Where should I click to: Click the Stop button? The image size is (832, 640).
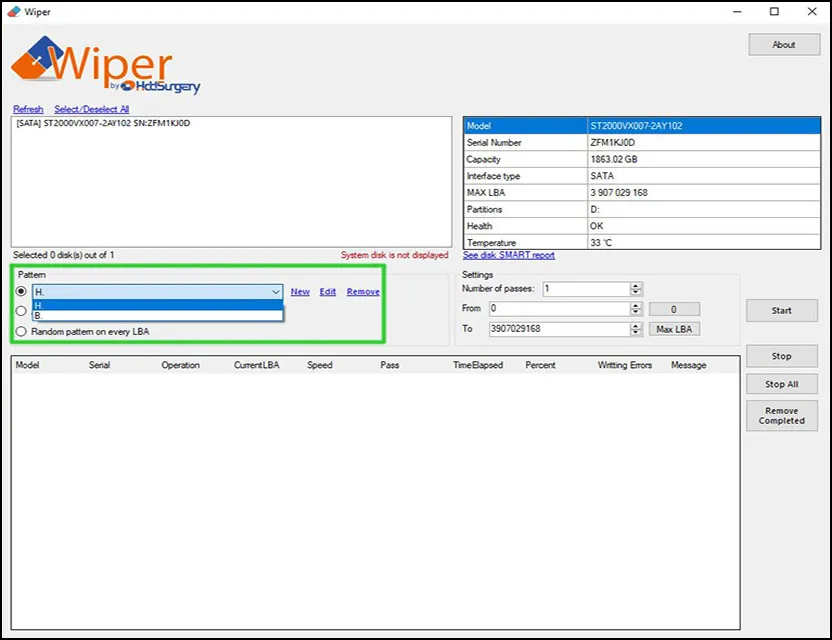(782, 356)
